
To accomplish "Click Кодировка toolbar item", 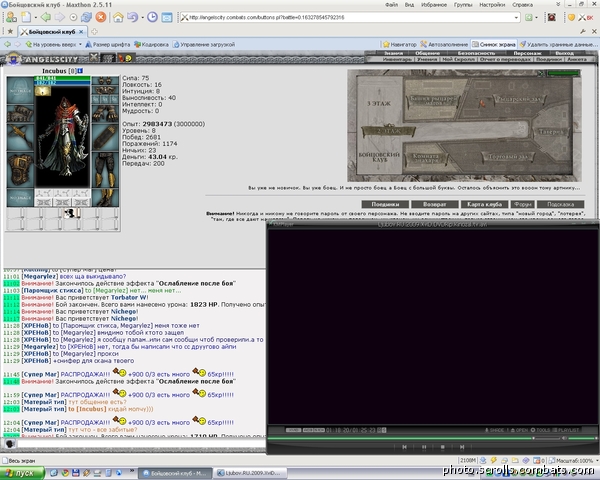I will point(151,44).
